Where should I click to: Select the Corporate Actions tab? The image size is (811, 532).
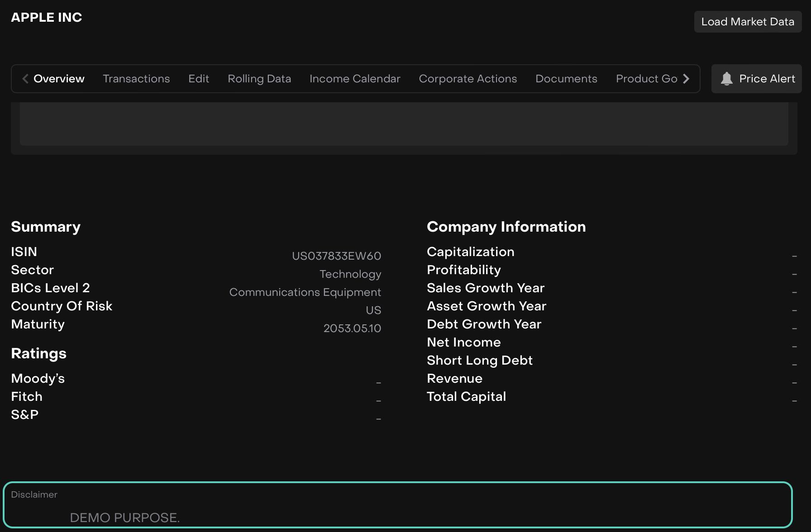[468, 79]
